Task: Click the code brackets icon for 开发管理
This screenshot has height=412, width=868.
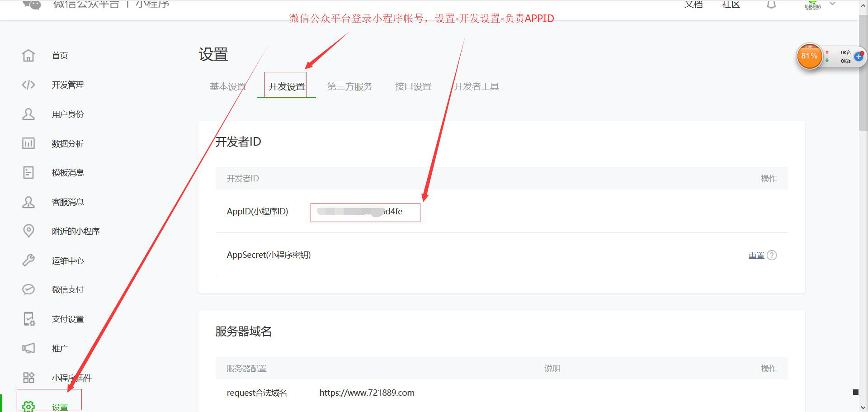Action: (x=28, y=85)
